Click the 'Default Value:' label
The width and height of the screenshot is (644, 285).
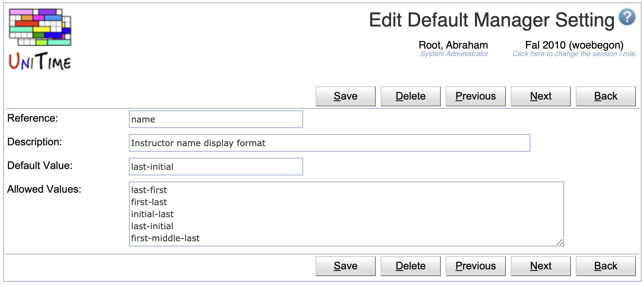coord(40,165)
